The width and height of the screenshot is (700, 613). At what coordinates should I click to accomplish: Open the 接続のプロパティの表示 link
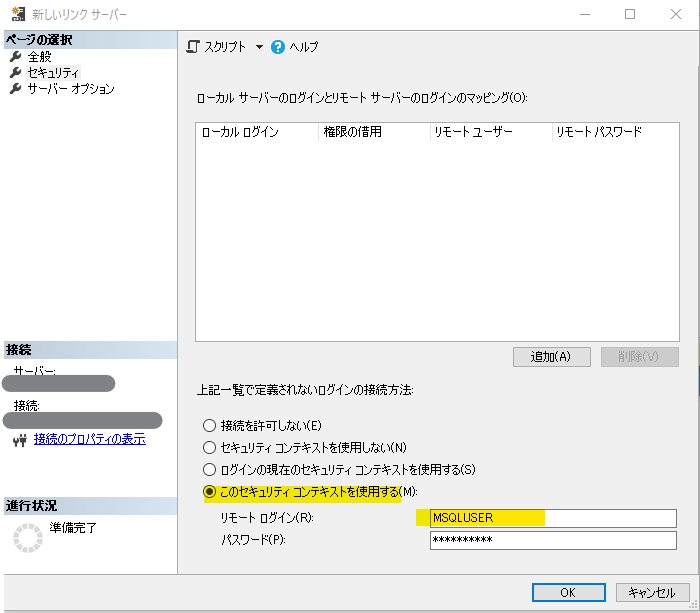pyautogui.click(x=89, y=439)
